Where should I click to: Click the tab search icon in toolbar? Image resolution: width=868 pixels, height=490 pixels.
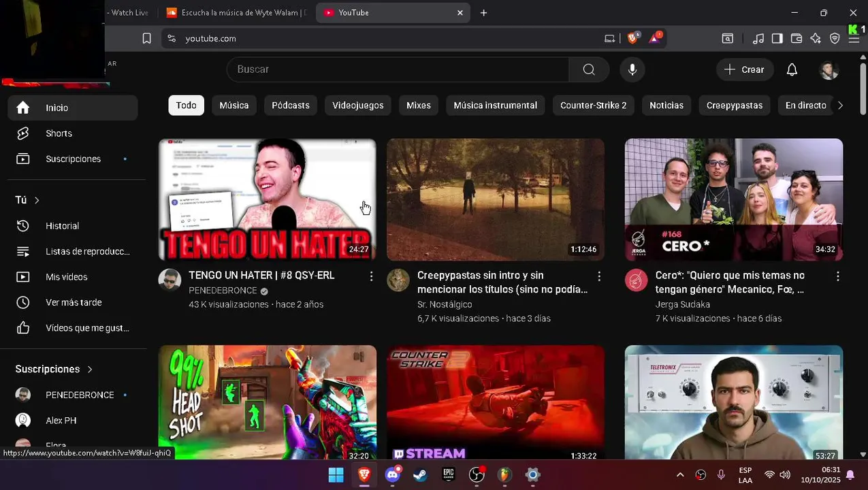tap(728, 39)
